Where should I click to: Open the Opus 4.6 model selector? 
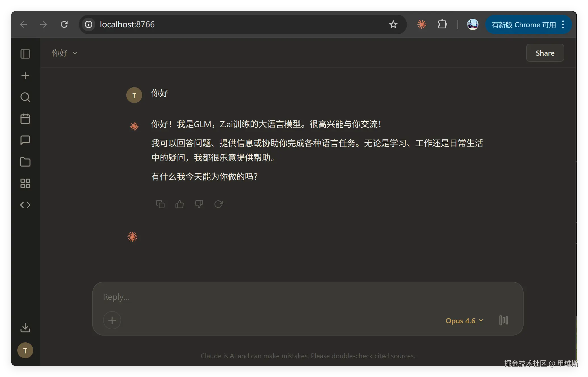(x=464, y=321)
